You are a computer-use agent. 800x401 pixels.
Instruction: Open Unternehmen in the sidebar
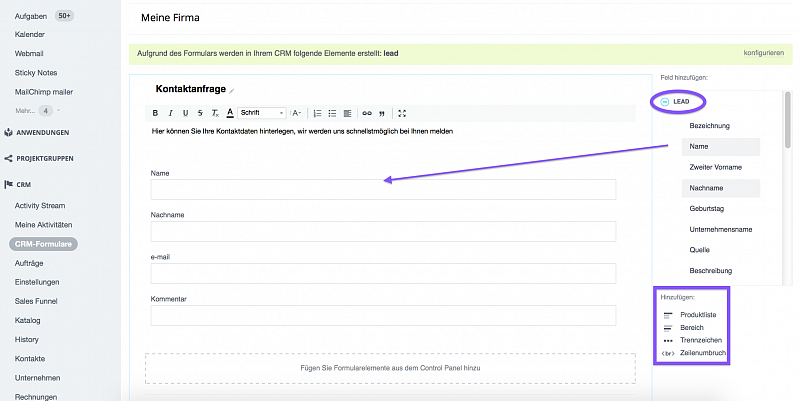[37, 378]
